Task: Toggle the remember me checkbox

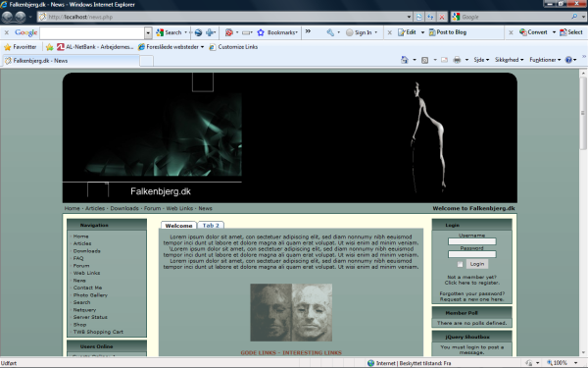Action: click(x=460, y=264)
